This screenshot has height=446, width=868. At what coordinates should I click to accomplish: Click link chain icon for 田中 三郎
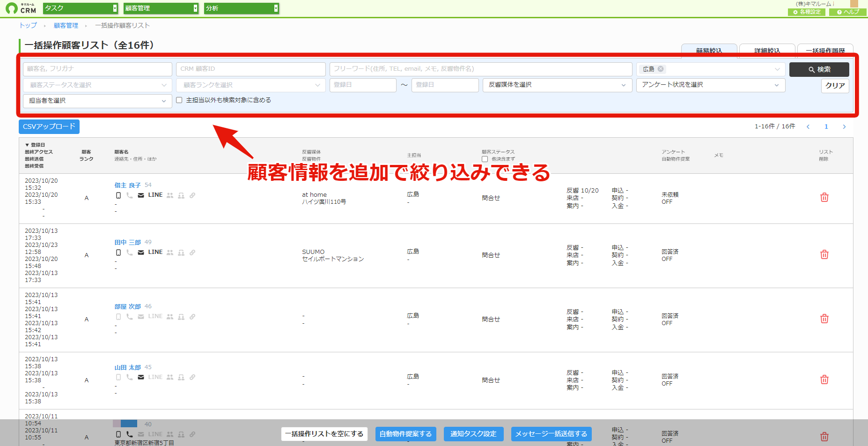[192, 253]
